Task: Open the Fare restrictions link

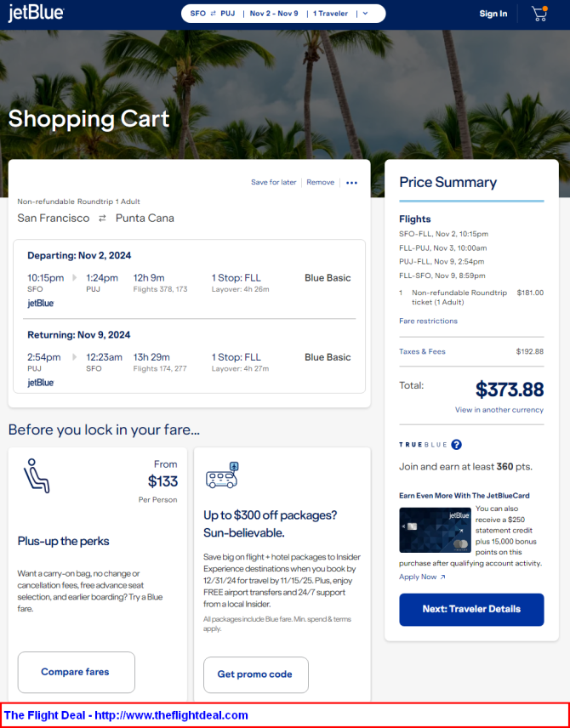Action: pyautogui.click(x=428, y=321)
